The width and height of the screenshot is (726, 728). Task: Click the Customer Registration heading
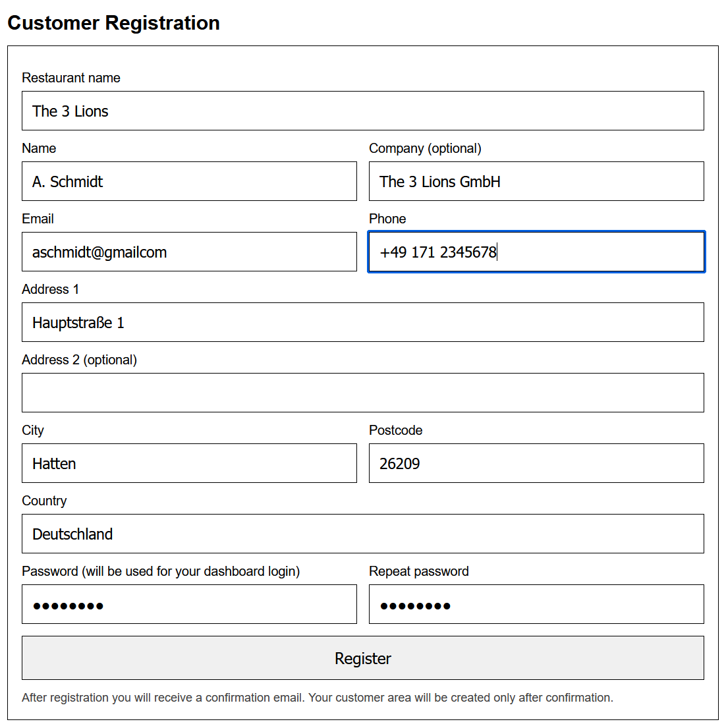coord(113,23)
